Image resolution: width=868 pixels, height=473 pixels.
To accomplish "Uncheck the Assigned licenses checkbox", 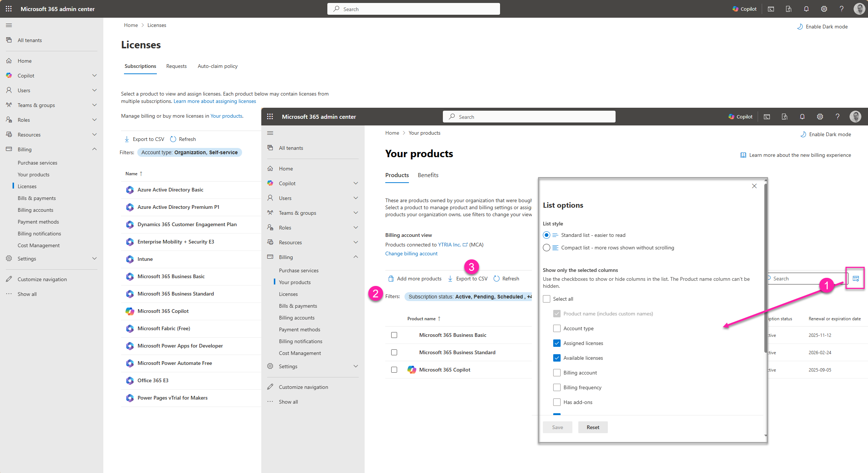I will [557, 343].
